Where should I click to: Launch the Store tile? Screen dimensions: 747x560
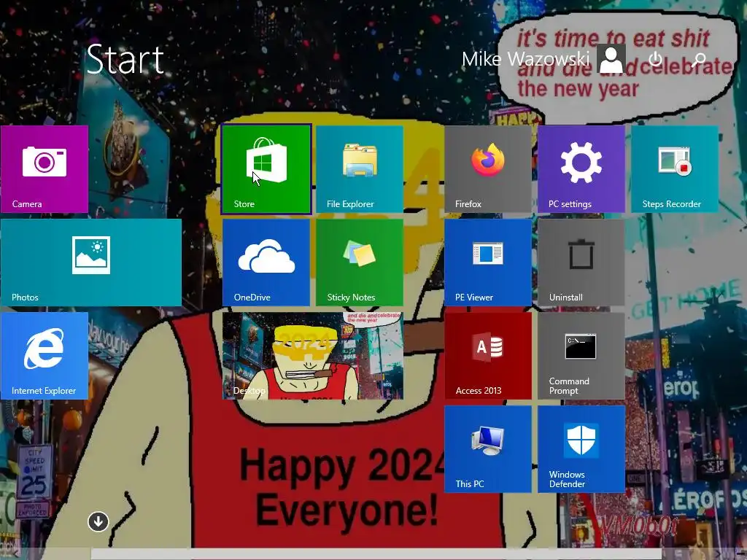(266, 169)
